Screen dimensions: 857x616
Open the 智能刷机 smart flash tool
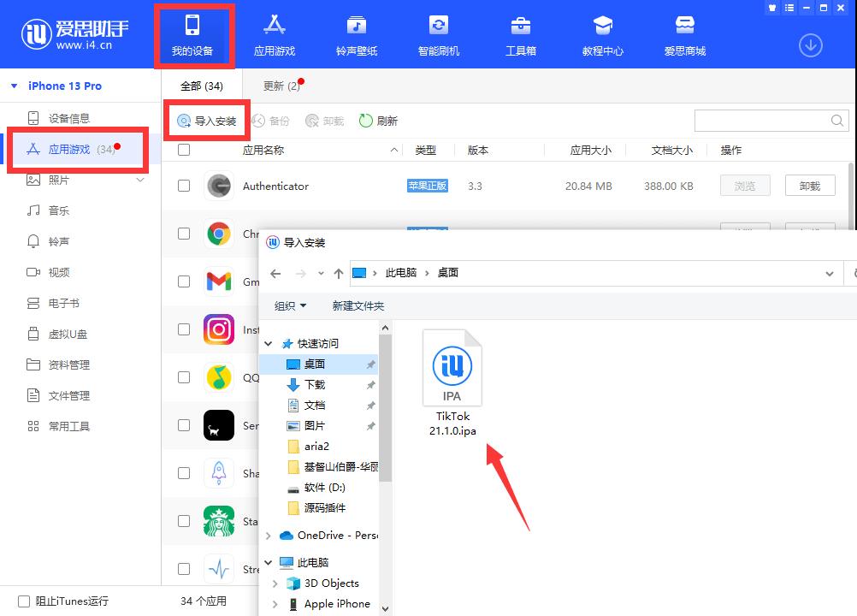click(439, 34)
